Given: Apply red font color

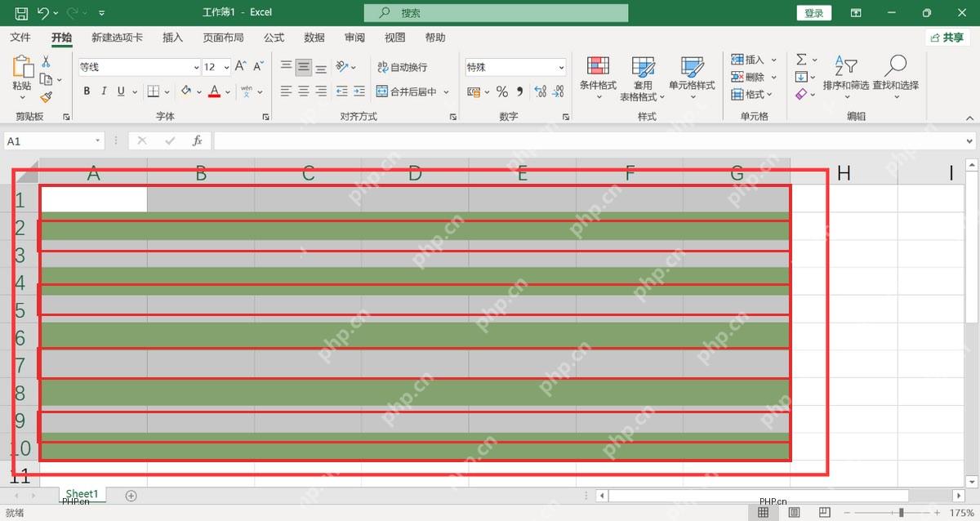Looking at the screenshot, I should (x=214, y=91).
